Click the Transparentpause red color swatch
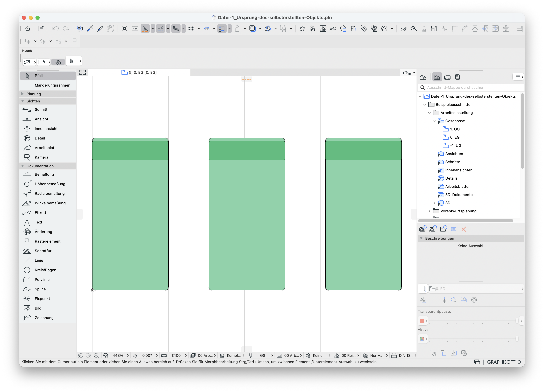This screenshot has height=392, width=544. (x=422, y=321)
